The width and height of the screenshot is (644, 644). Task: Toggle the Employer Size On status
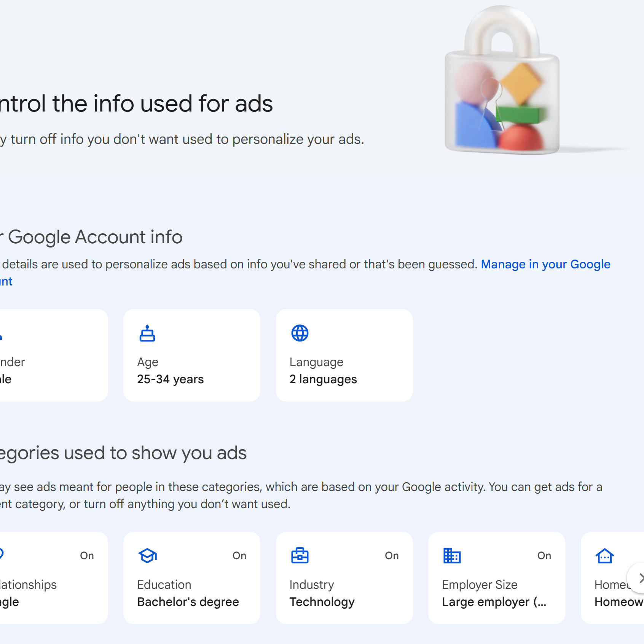coord(544,556)
